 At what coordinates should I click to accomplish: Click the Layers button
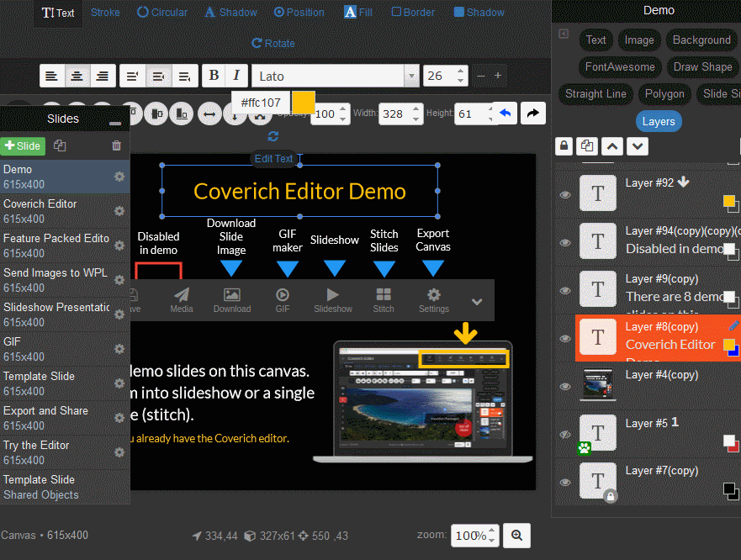tap(659, 121)
